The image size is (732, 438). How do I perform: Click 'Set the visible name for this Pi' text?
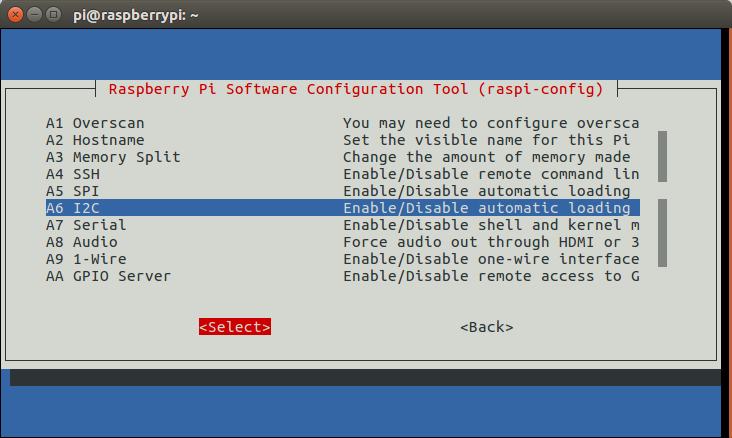point(487,140)
